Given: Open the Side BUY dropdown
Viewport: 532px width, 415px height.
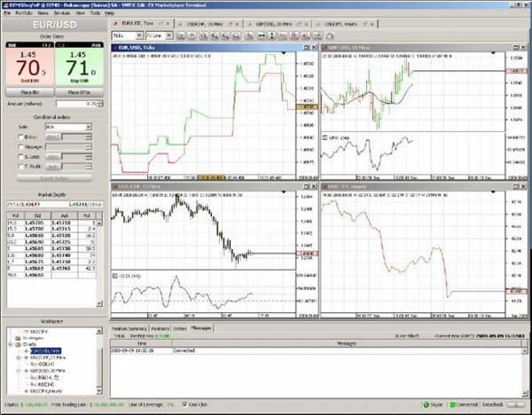Looking at the screenshot, I should 88,127.
